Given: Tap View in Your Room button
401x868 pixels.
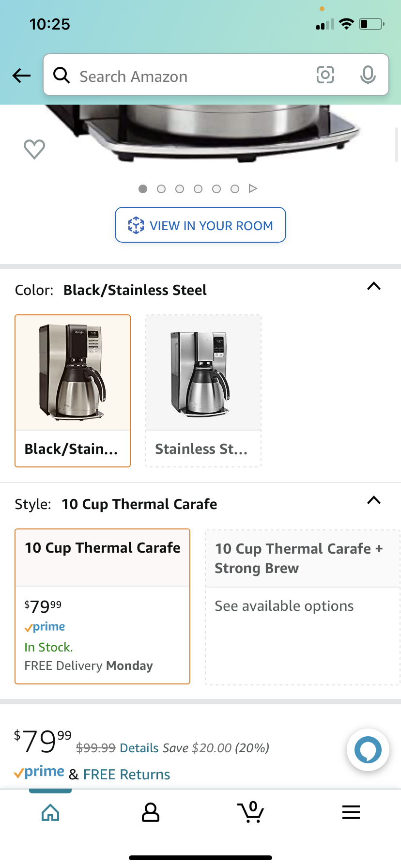Looking at the screenshot, I should click(x=200, y=225).
